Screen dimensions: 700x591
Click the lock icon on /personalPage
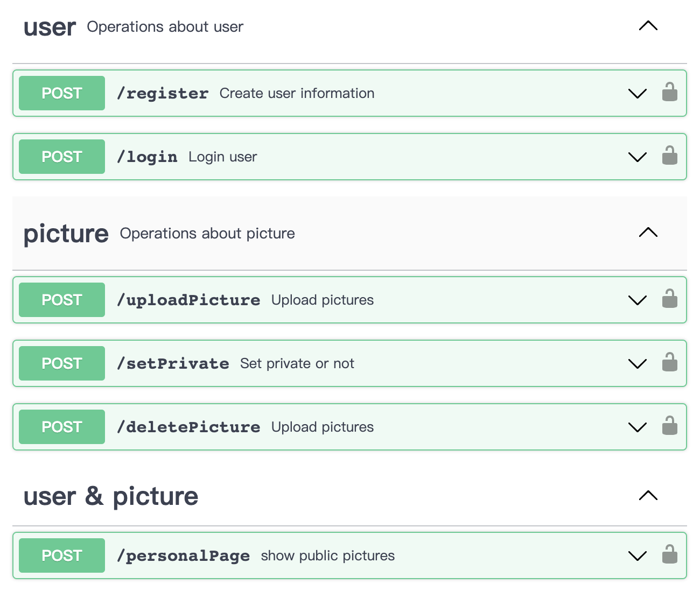click(x=669, y=554)
